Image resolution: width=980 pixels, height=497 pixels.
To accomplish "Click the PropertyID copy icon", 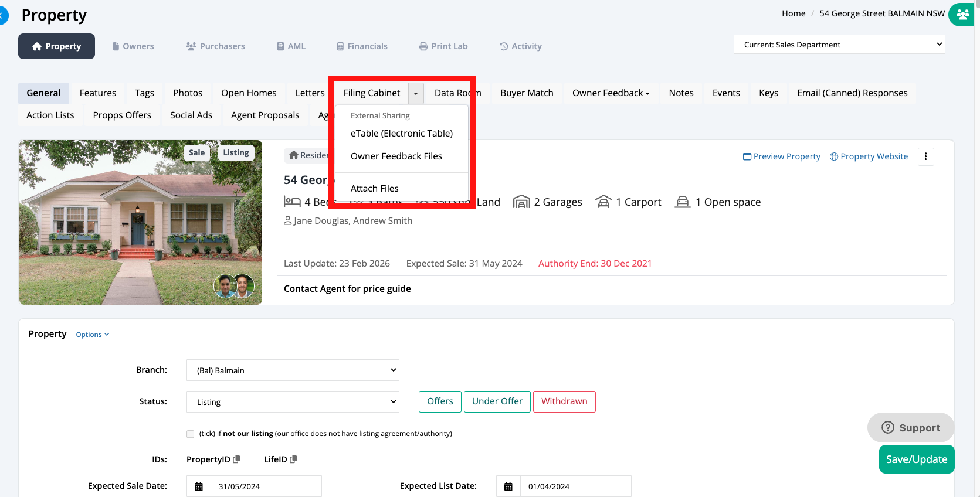I will (237, 459).
